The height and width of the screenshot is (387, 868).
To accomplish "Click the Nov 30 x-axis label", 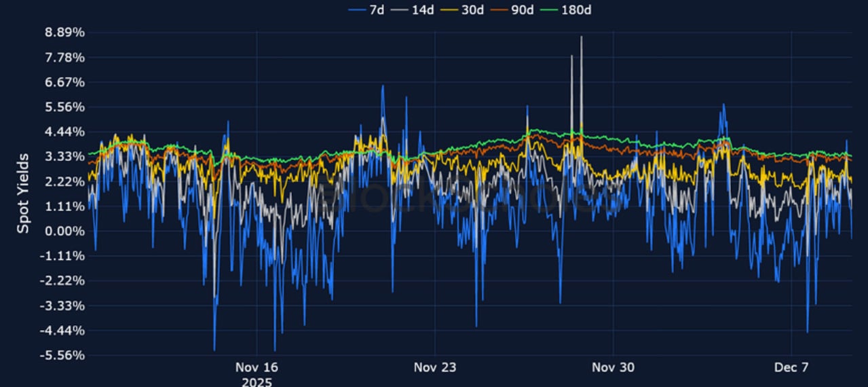I will click(613, 367).
